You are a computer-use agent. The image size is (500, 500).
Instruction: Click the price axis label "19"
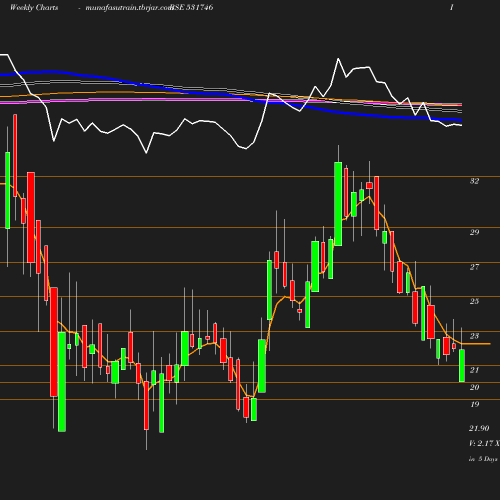click(x=474, y=404)
